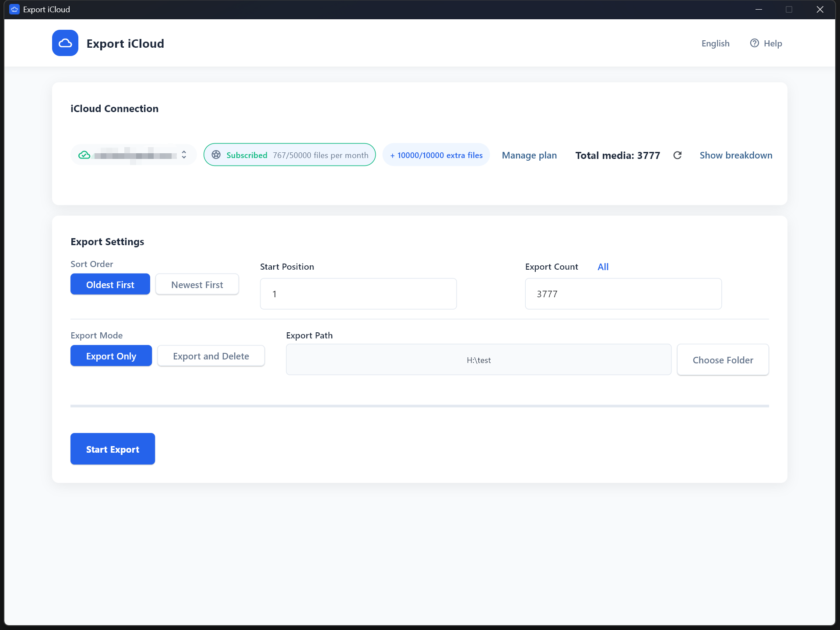The image size is (840, 630).
Task: Open the Manage plan link
Action: (x=529, y=155)
